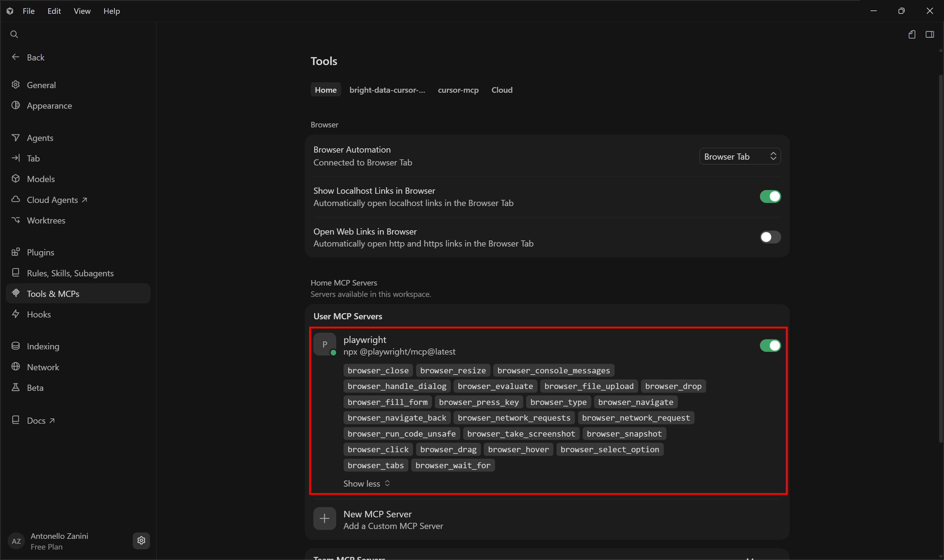
Task: Open the Help menu
Action: click(x=112, y=11)
